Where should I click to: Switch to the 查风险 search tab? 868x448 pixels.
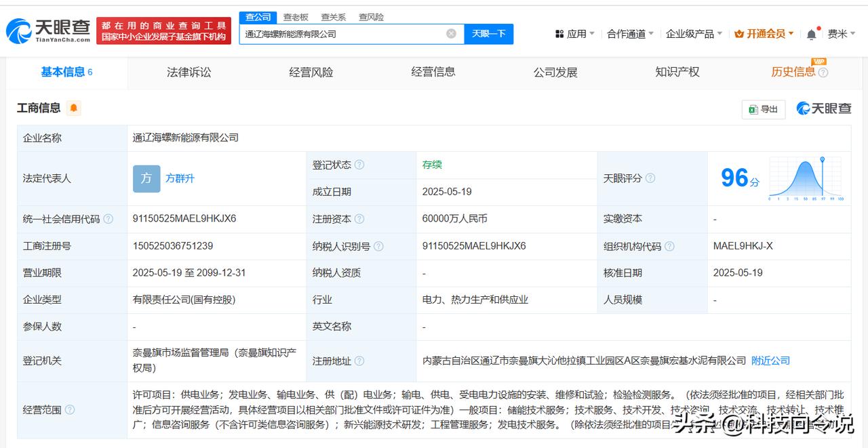coord(371,17)
